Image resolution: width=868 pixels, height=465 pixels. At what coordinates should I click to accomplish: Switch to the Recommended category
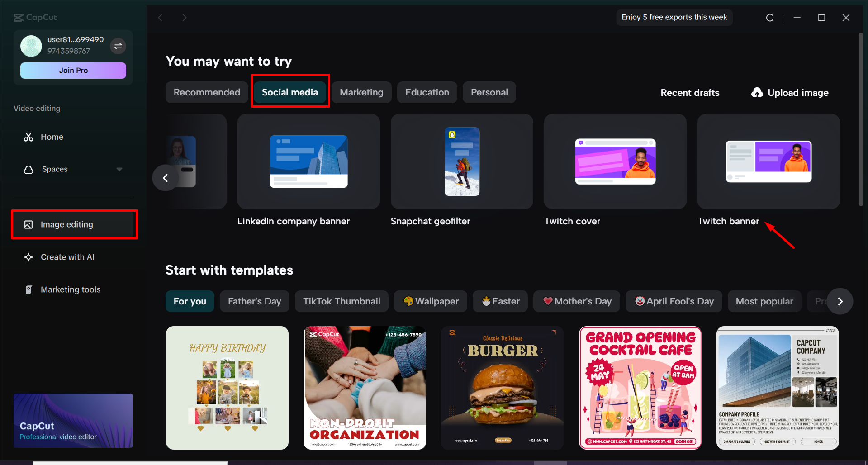click(207, 92)
